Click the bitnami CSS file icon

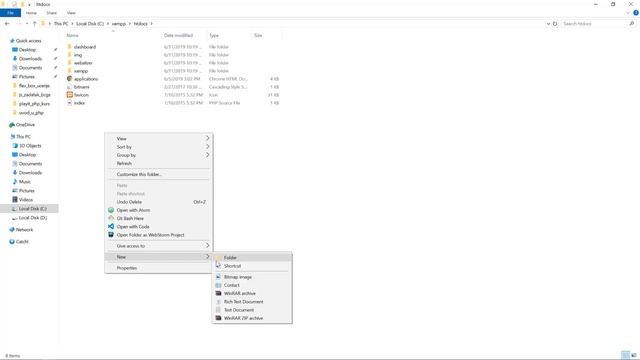tap(69, 87)
